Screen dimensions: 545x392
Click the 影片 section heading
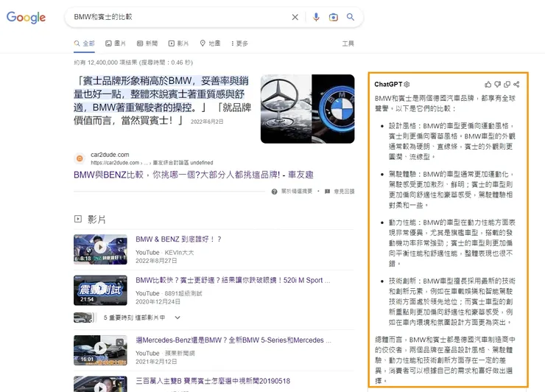coord(96,220)
